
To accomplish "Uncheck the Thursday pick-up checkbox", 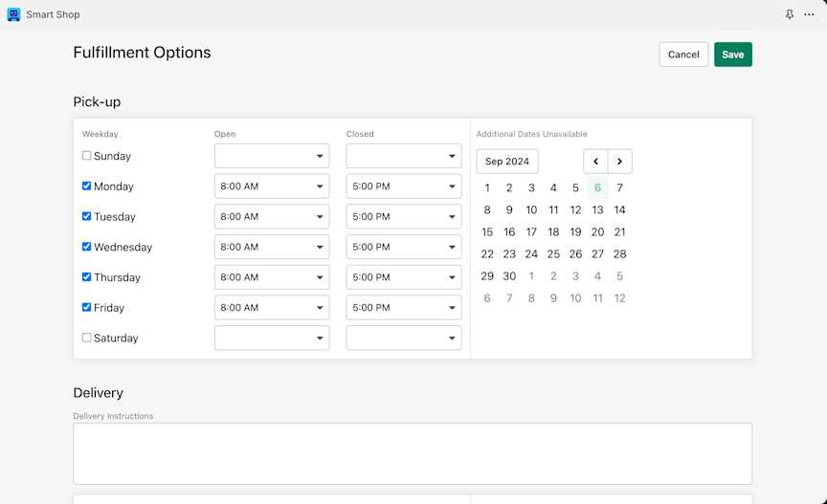I will pos(86,276).
